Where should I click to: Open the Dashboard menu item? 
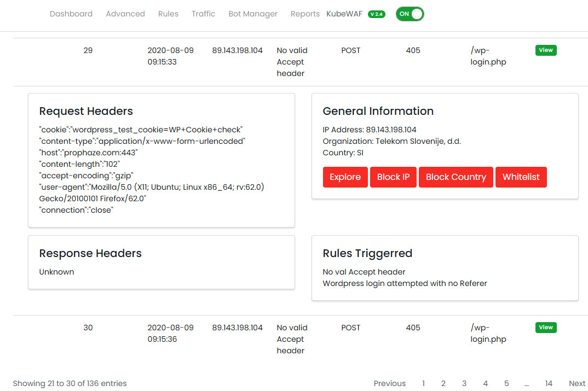[x=71, y=14]
